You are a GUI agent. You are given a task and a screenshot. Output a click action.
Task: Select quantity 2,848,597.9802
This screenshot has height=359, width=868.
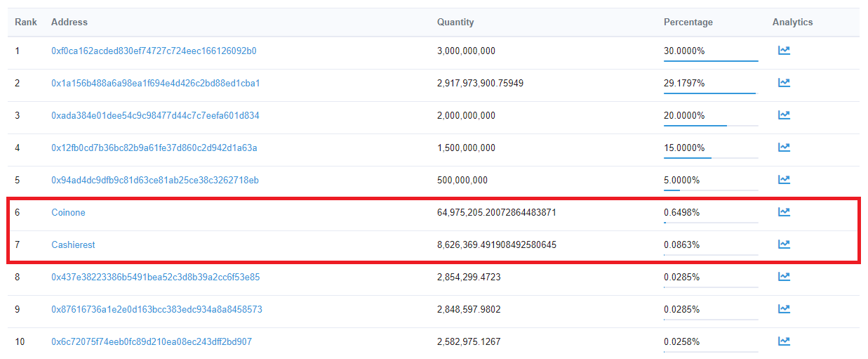(x=469, y=310)
